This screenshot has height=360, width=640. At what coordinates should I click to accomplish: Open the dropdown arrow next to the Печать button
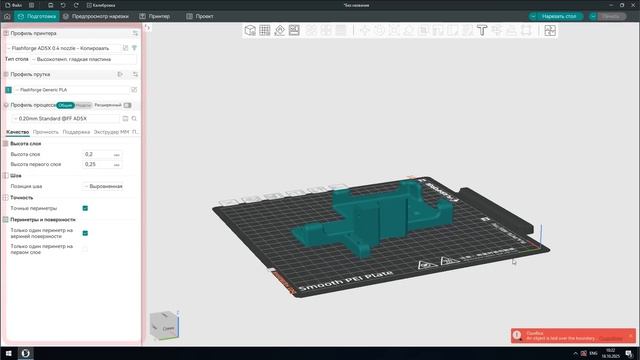(x=593, y=16)
